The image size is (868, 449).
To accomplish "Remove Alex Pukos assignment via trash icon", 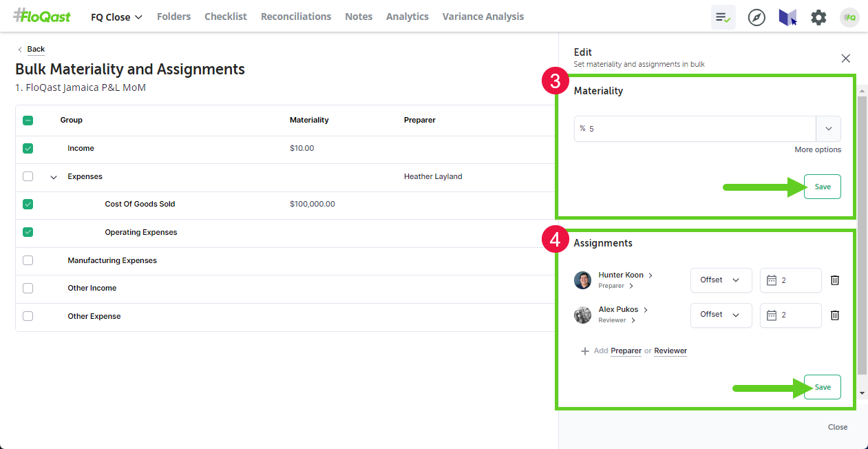I will [x=834, y=315].
